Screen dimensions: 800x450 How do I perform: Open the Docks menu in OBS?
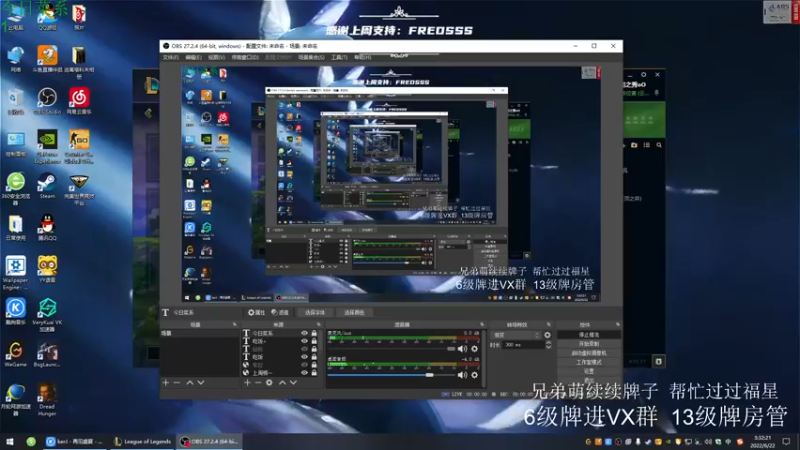click(245, 58)
